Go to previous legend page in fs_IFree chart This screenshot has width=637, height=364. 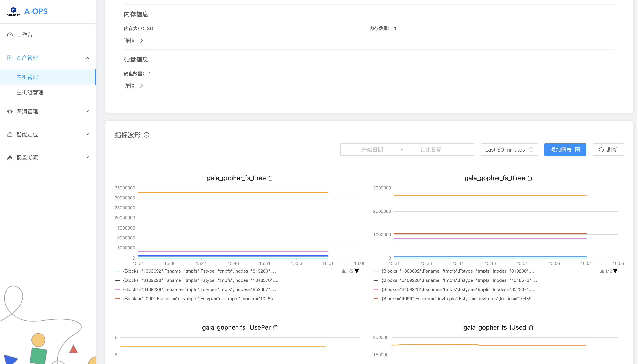[602, 271]
